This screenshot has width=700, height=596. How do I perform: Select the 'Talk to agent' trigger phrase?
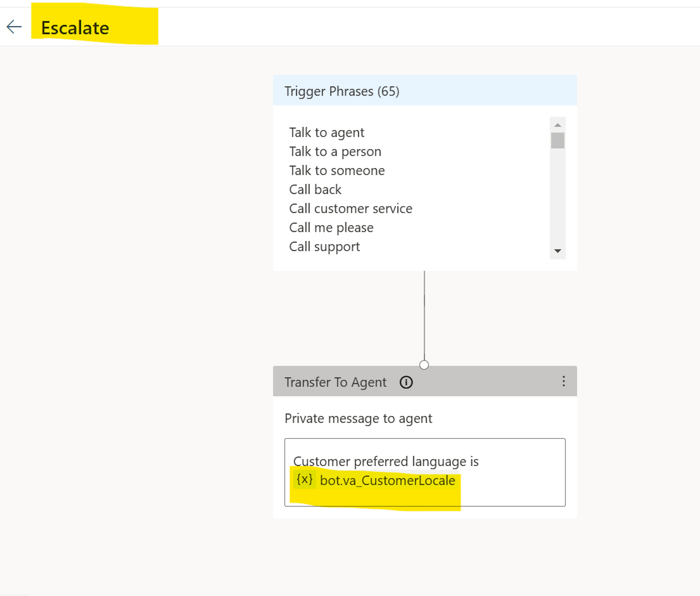pyautogui.click(x=326, y=132)
